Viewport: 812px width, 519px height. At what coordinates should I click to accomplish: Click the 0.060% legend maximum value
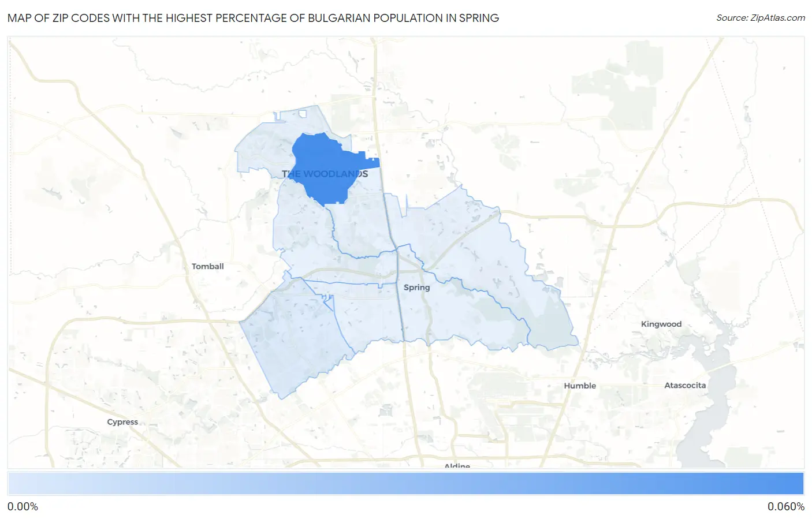(x=785, y=507)
